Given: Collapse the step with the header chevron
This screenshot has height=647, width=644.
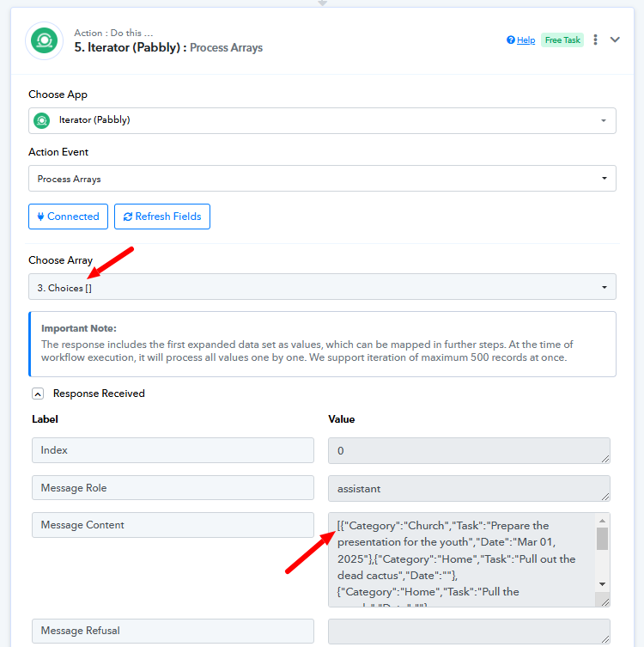Looking at the screenshot, I should pyautogui.click(x=615, y=40).
